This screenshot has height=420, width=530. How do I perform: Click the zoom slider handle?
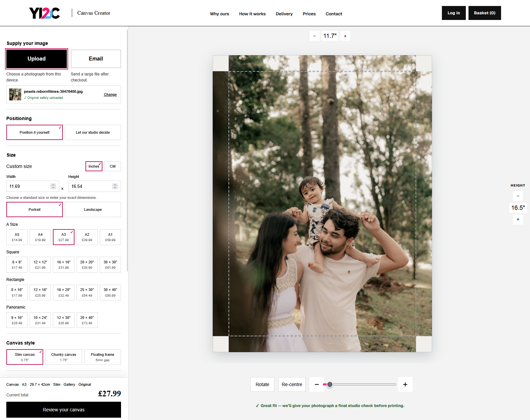pos(330,384)
